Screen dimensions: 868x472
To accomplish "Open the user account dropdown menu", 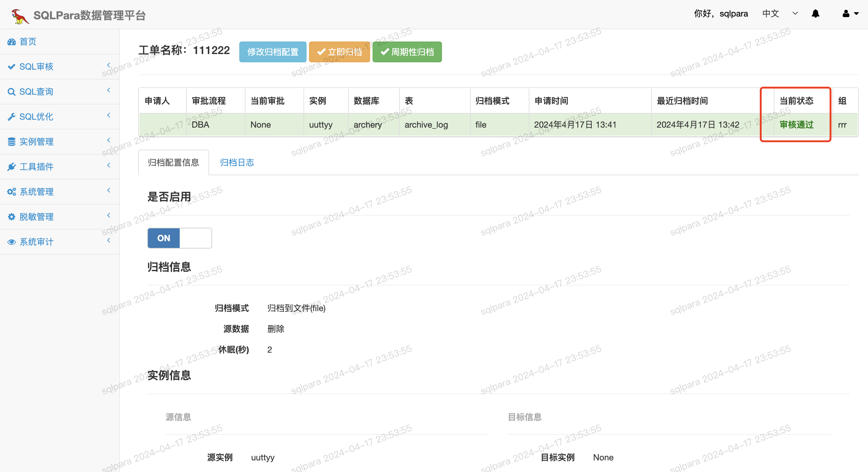I will (x=850, y=14).
